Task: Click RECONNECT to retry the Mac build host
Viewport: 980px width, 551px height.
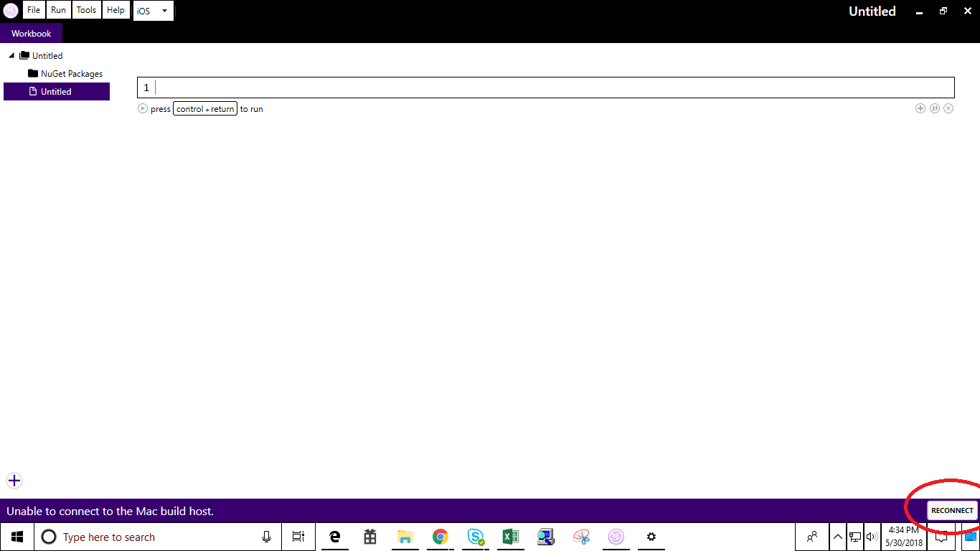Action: 952,510
